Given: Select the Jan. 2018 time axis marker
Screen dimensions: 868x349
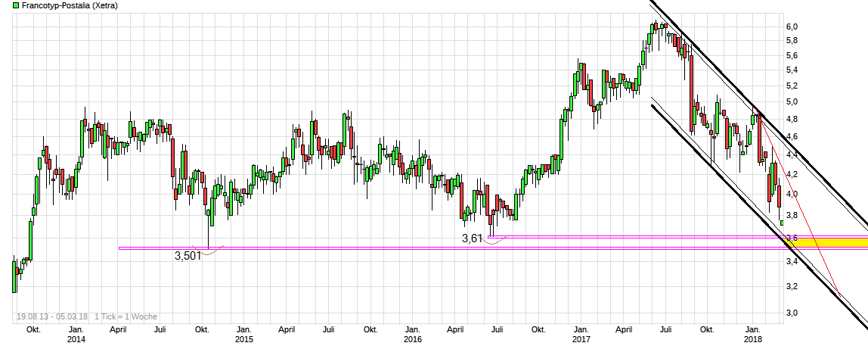Looking at the screenshot, I should [753, 335].
